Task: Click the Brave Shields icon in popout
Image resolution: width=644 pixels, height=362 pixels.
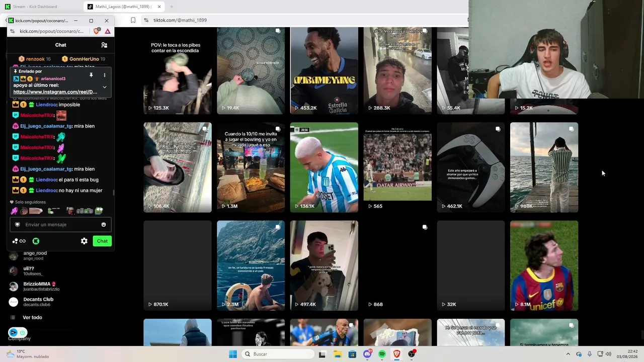Action: (x=97, y=31)
